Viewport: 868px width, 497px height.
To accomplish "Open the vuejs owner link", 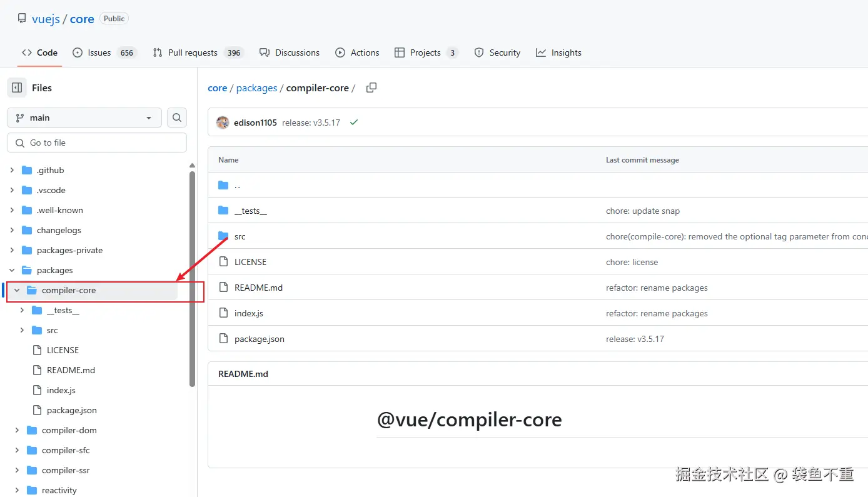I will (46, 19).
